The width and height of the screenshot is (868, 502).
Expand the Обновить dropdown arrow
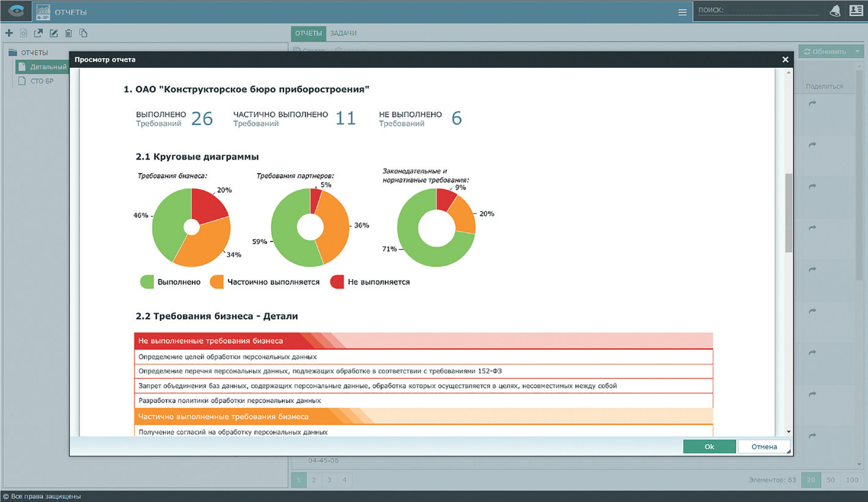[858, 51]
